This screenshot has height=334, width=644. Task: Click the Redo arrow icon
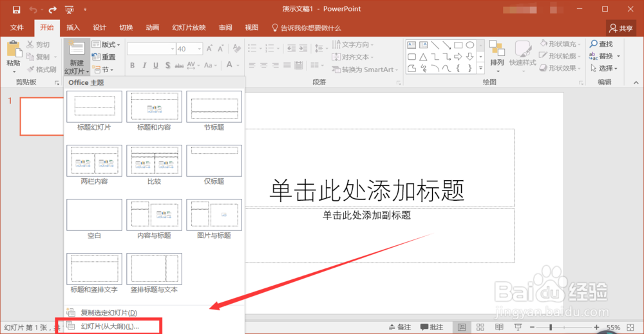tap(53, 10)
